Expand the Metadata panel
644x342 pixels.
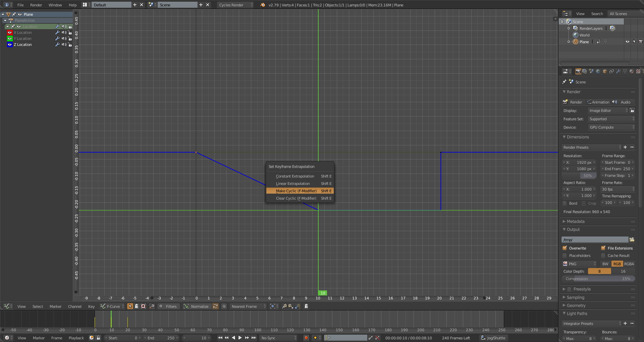tap(574, 221)
